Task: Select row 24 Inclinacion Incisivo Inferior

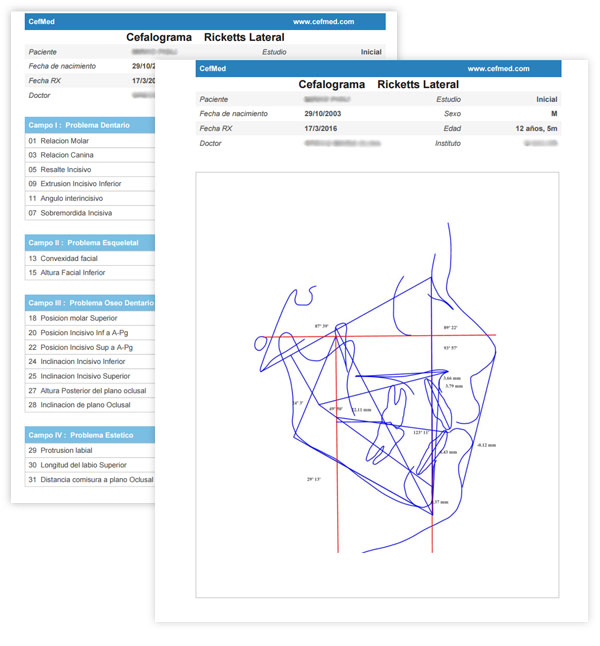Action: pos(90,362)
